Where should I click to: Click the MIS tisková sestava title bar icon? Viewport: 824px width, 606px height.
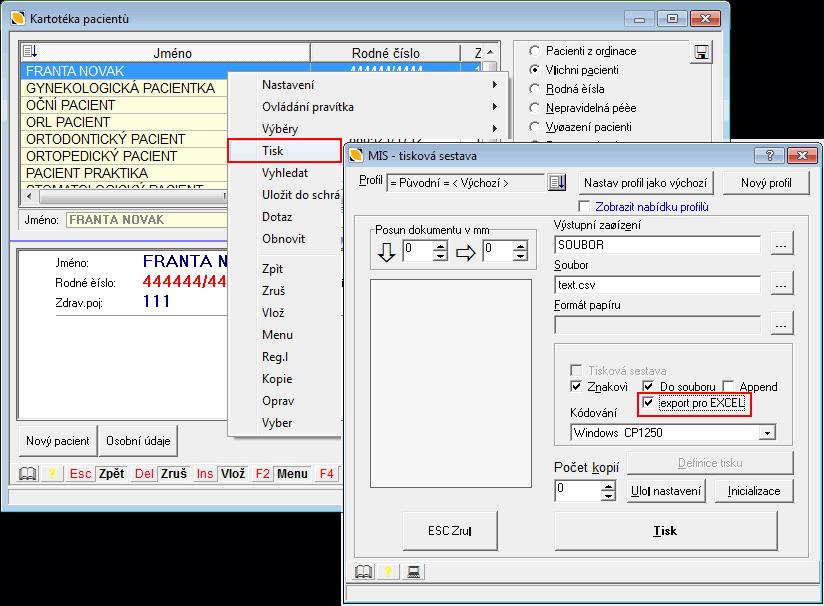[x=356, y=156]
